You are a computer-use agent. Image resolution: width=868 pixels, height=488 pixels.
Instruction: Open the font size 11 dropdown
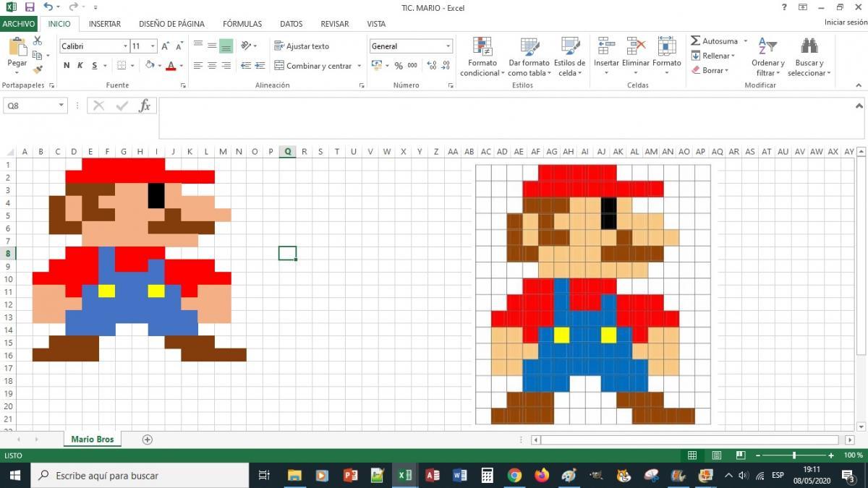tap(153, 46)
